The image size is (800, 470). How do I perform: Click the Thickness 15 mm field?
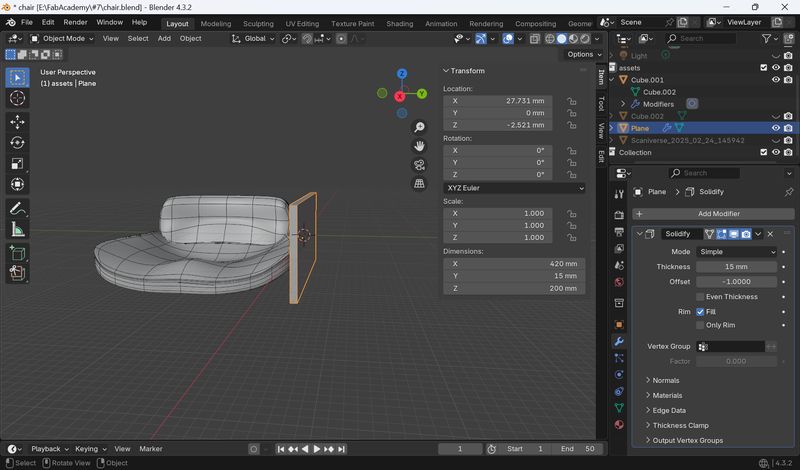[737, 267]
